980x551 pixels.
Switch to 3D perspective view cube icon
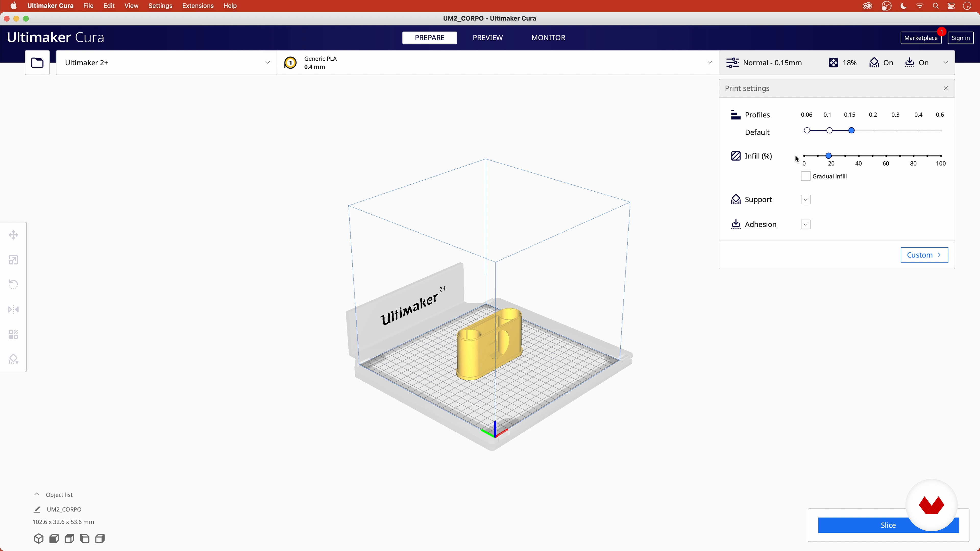[x=39, y=539]
